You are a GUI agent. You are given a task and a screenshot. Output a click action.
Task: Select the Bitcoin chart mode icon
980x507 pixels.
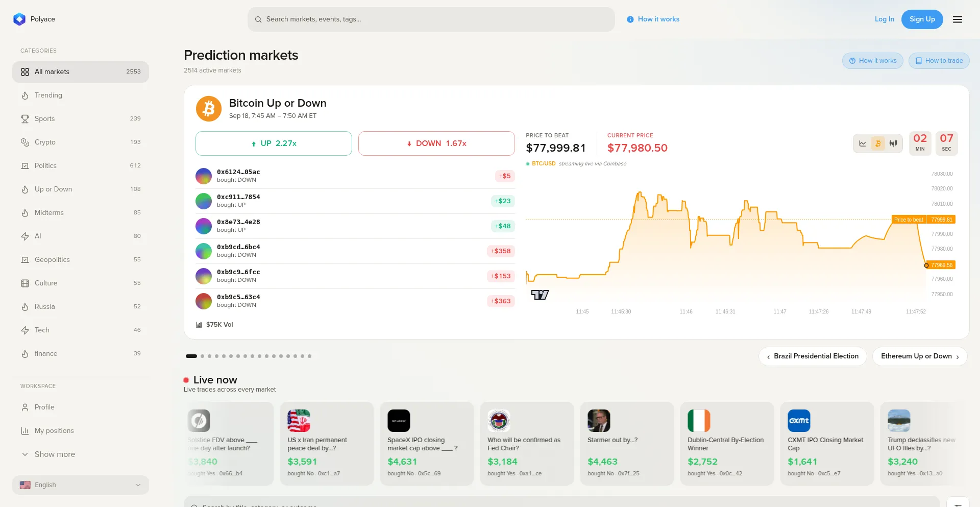tap(878, 143)
